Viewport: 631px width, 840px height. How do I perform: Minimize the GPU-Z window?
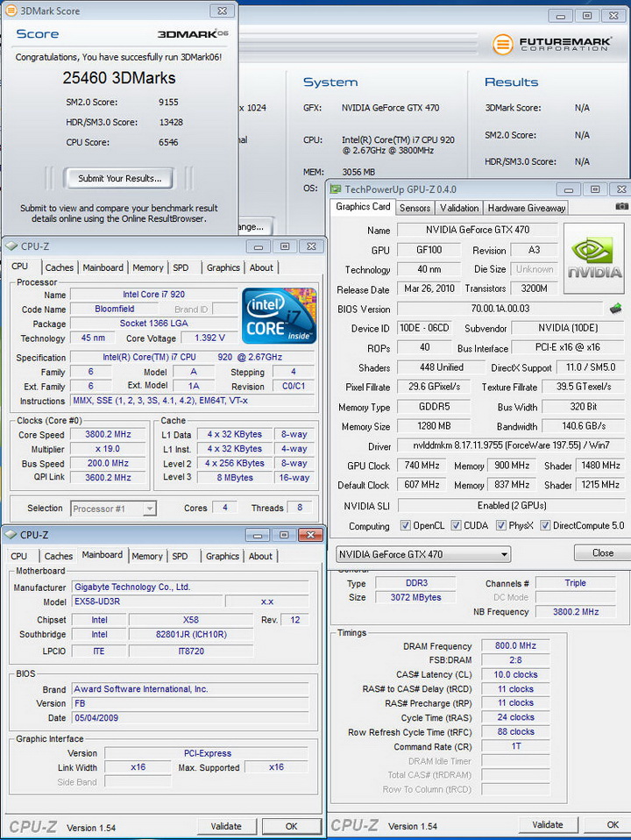point(569,189)
